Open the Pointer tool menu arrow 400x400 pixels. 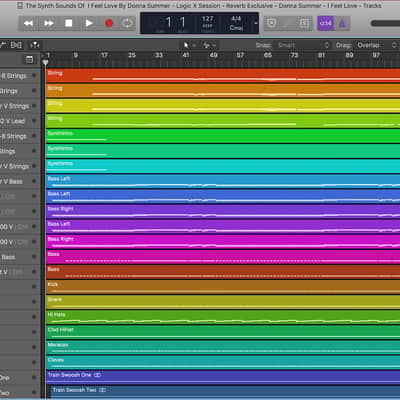pyautogui.click(x=194, y=45)
